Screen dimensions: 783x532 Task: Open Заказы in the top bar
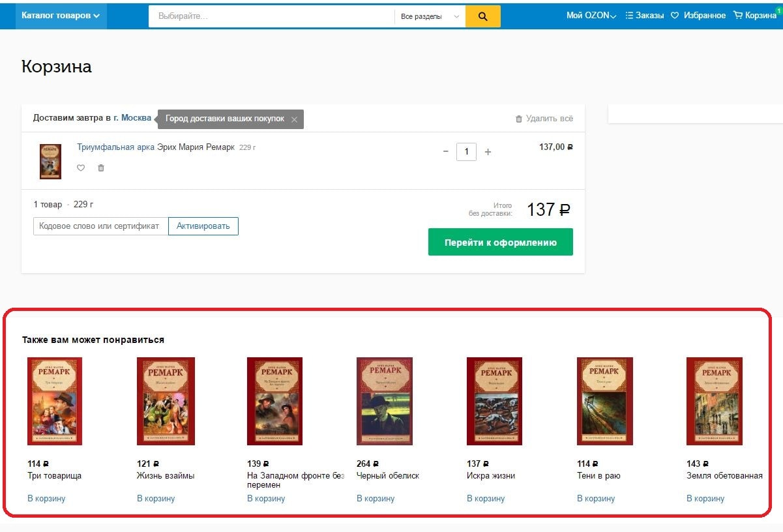click(644, 16)
